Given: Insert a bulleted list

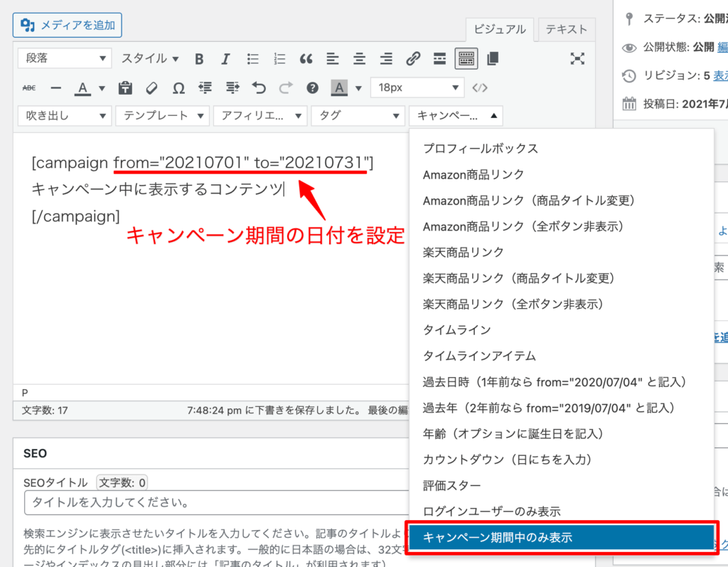Looking at the screenshot, I should 252,59.
